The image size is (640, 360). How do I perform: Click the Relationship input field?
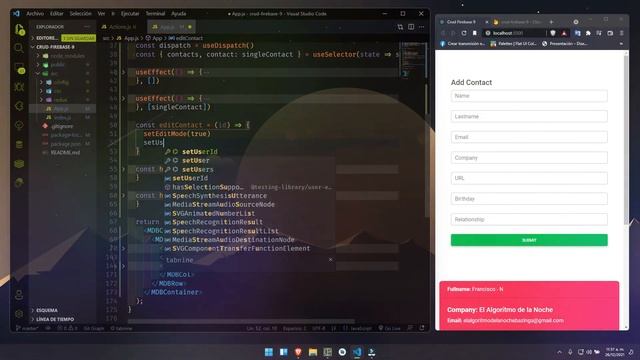tap(529, 219)
